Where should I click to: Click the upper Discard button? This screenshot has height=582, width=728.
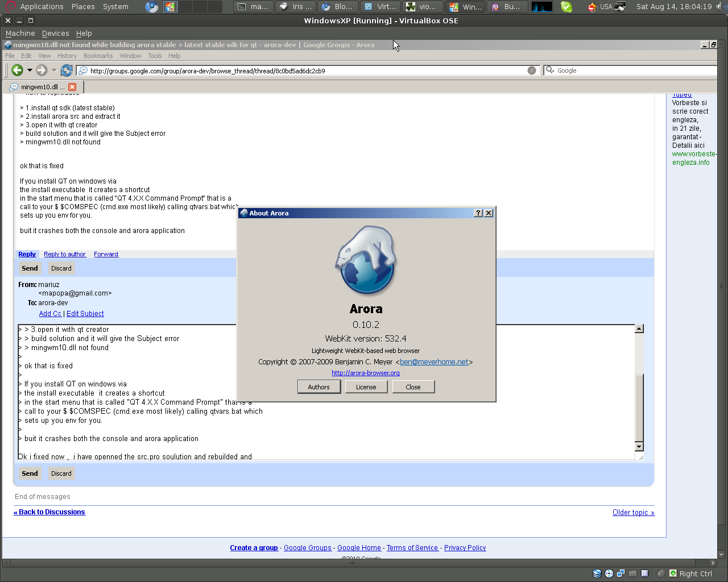(61, 268)
